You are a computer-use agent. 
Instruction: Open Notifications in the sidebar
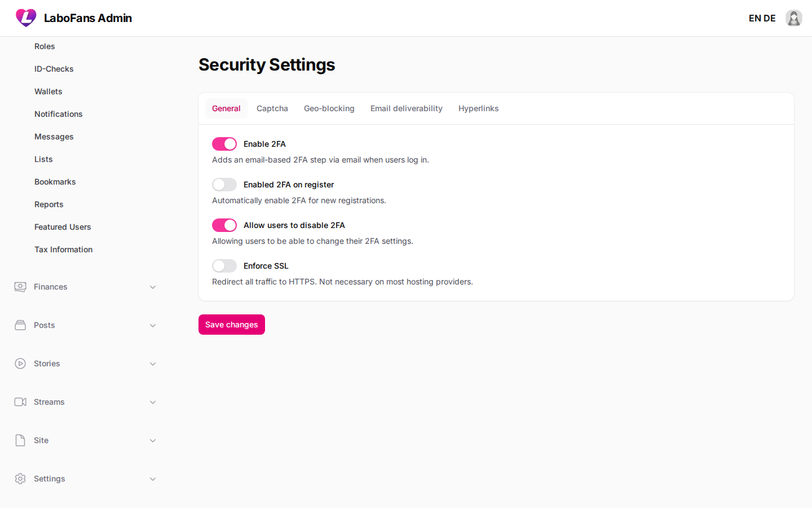tap(59, 114)
